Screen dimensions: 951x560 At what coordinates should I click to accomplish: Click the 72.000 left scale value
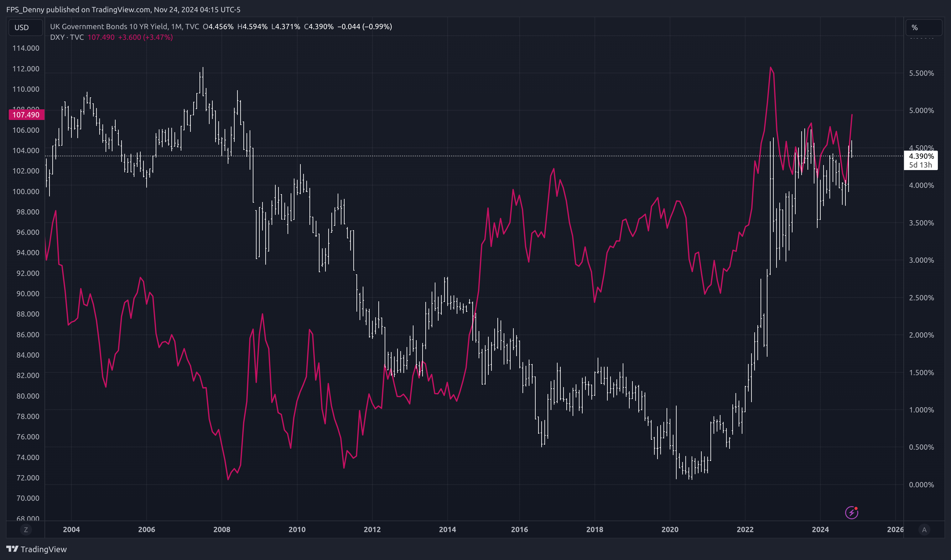[28, 478]
